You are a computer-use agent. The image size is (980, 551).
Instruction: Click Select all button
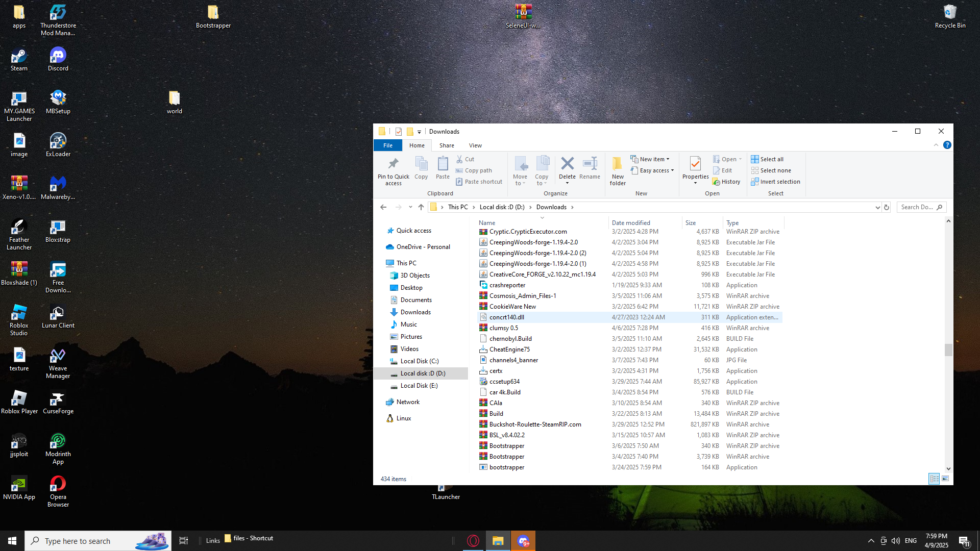click(767, 159)
